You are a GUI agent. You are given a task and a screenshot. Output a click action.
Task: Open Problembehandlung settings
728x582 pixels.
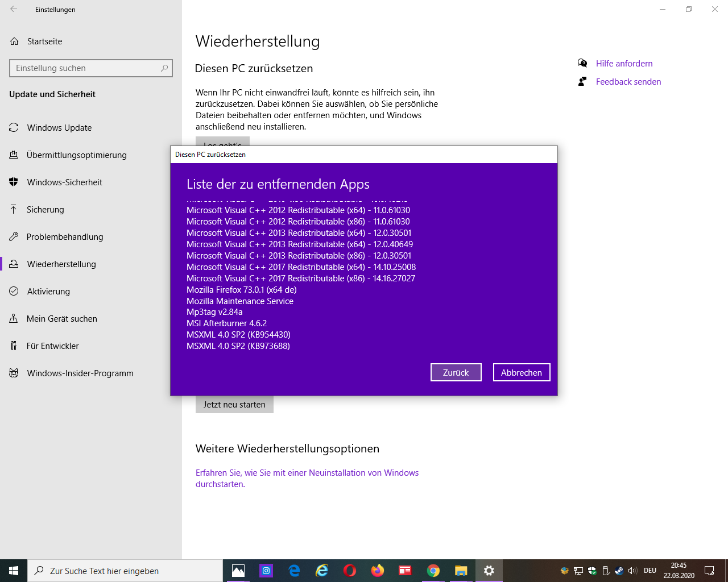pos(65,237)
